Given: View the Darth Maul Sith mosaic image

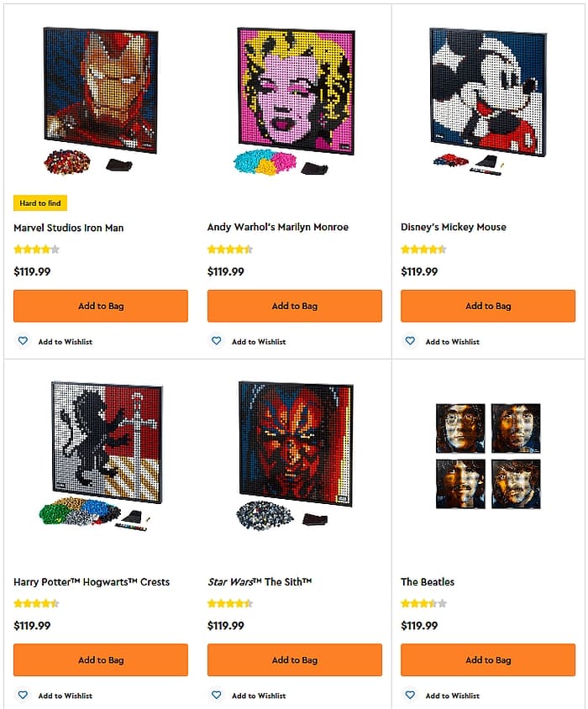Looking at the screenshot, I should 295,454.
